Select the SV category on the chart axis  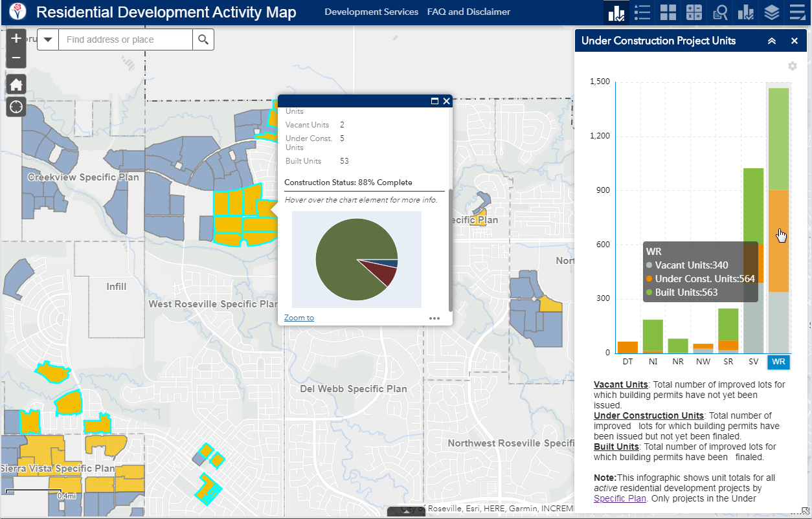(x=753, y=362)
